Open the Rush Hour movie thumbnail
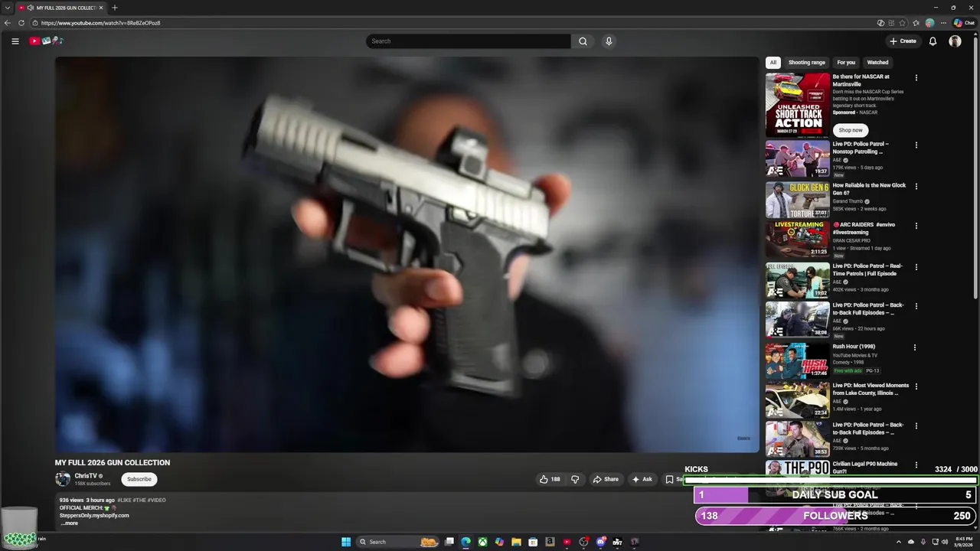The width and height of the screenshot is (980, 551). (798, 361)
